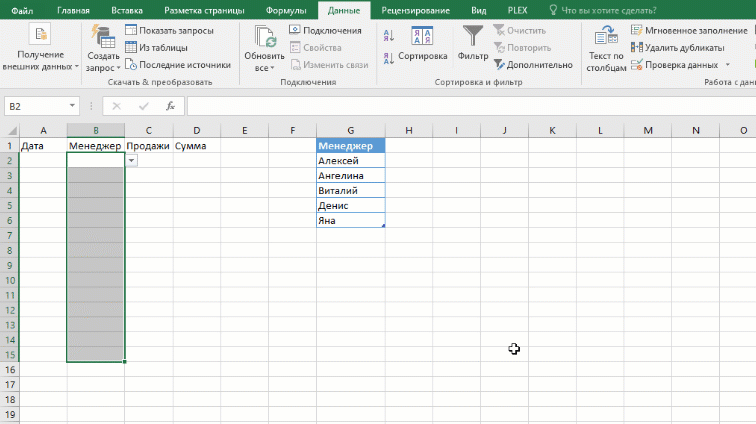Open Последние источники

click(178, 65)
